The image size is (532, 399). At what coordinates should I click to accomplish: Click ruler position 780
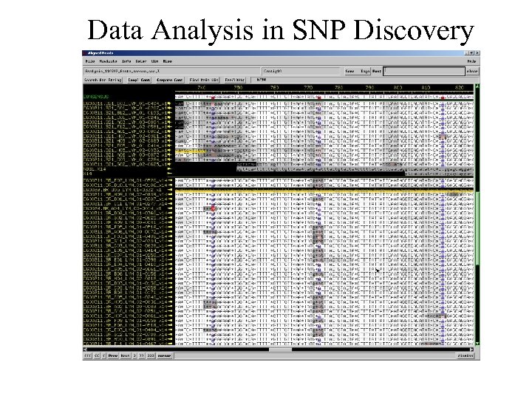click(338, 87)
